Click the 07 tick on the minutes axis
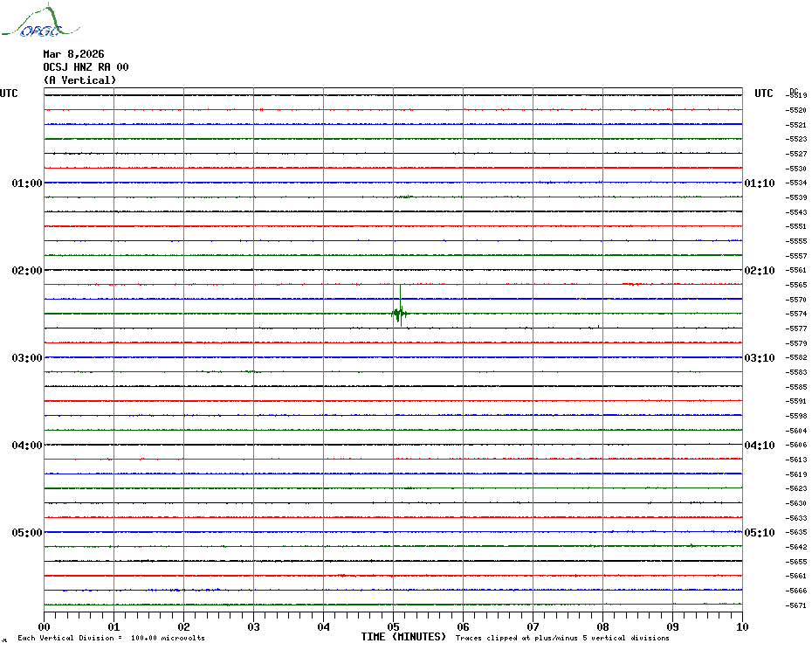Image resolution: width=812 pixels, height=650 pixels. point(533,626)
